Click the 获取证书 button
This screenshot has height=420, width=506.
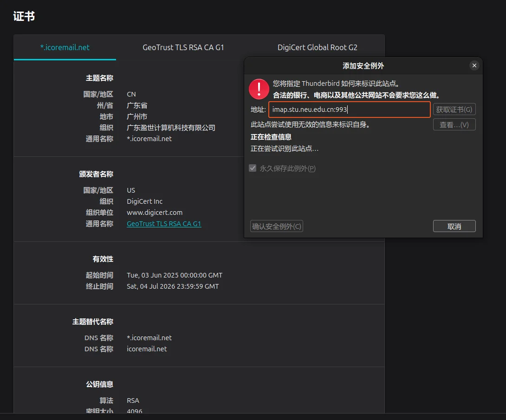click(454, 109)
